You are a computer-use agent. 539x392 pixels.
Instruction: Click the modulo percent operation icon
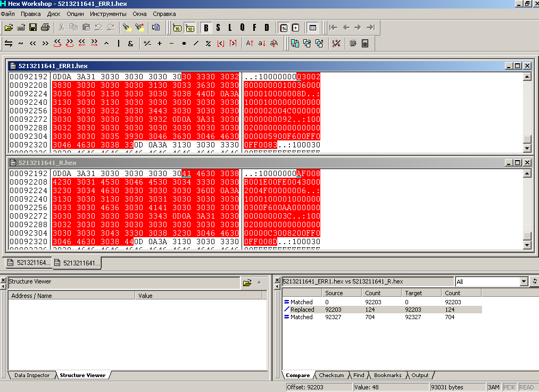[208, 43]
